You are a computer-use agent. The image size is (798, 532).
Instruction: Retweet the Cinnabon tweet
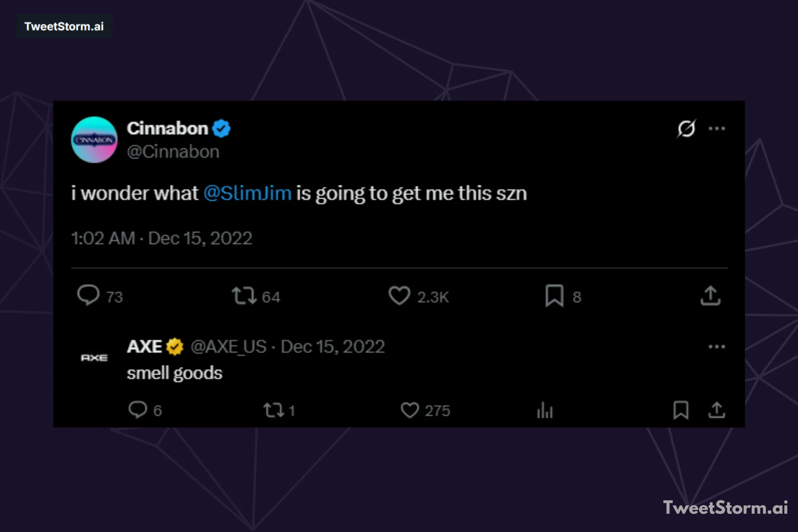pos(244,295)
